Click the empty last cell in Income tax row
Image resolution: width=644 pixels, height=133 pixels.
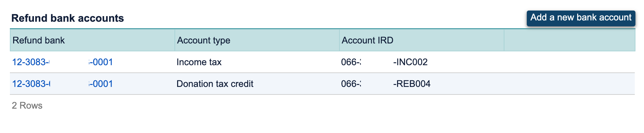click(569, 62)
